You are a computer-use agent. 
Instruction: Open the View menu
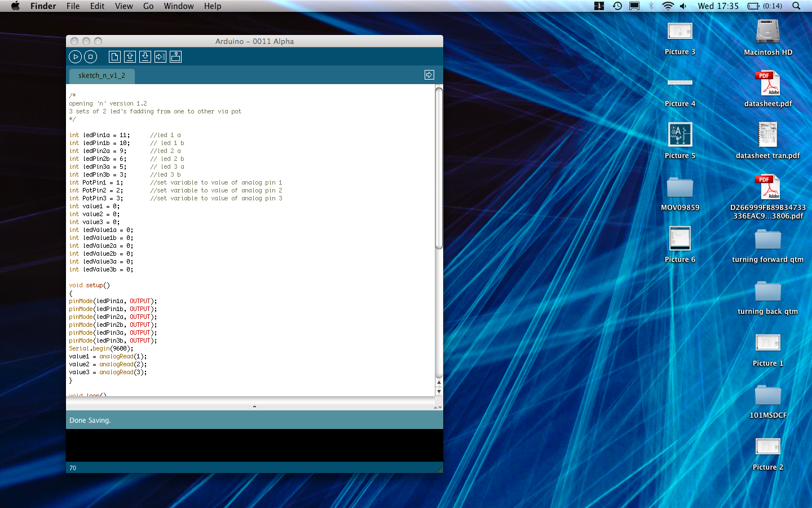[x=124, y=6]
